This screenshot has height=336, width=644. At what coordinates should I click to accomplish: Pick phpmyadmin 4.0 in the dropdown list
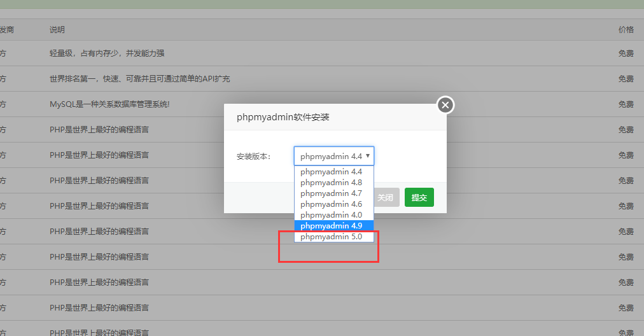[334, 215]
